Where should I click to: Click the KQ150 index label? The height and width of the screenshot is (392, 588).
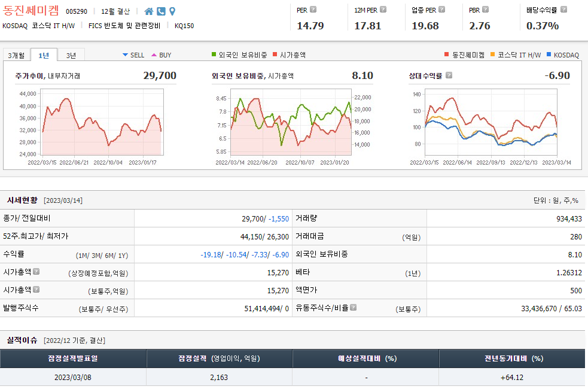coord(184,26)
